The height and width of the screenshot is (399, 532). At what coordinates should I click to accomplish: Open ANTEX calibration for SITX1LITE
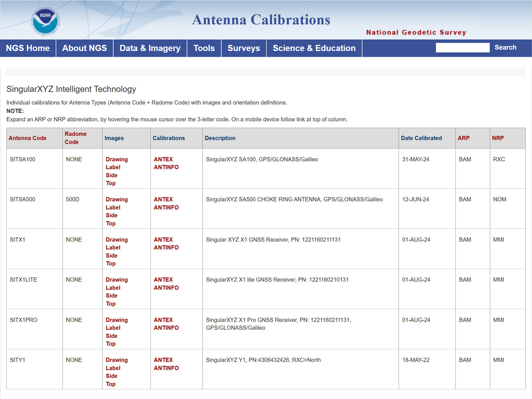pos(163,280)
